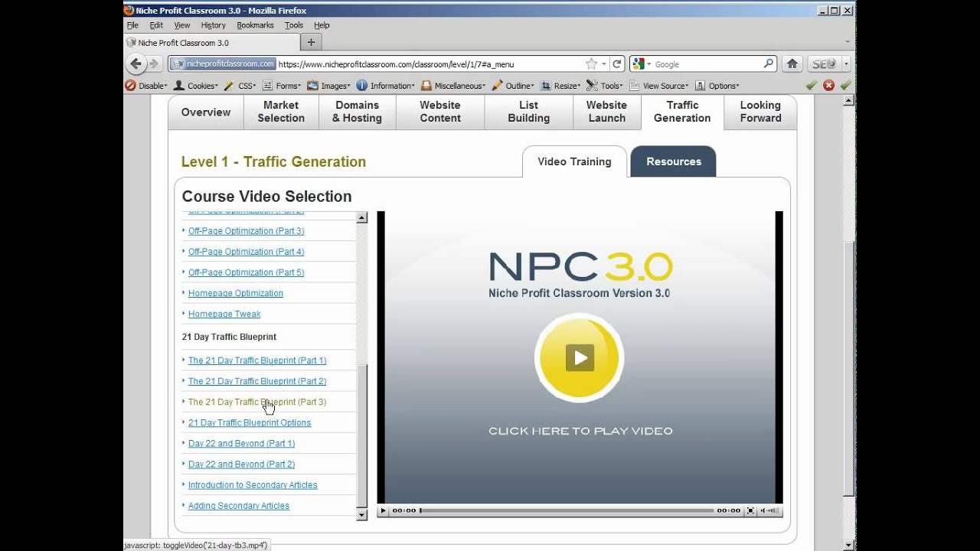Click the small play button in player bar
The image size is (980, 551).
point(384,510)
